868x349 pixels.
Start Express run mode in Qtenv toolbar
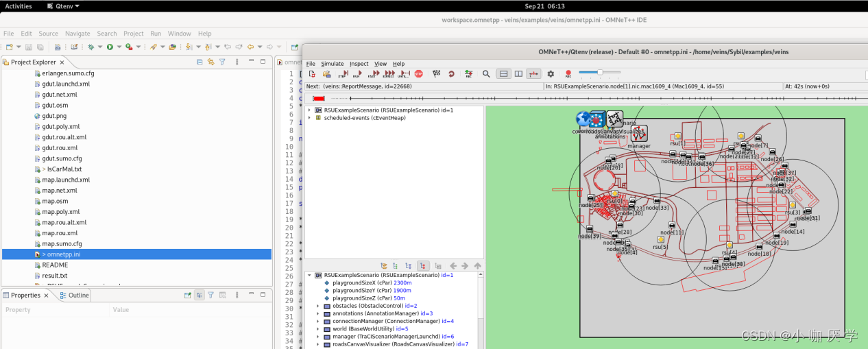tap(389, 74)
